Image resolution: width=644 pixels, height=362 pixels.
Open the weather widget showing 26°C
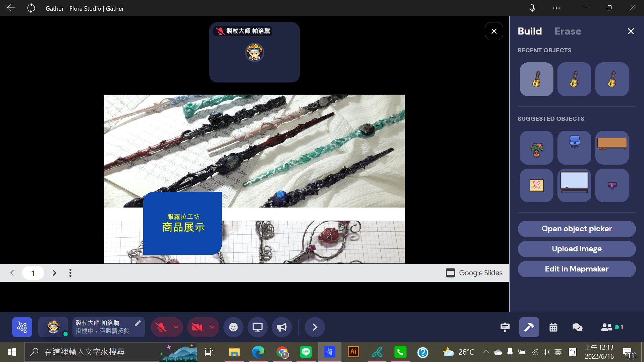[x=458, y=352]
